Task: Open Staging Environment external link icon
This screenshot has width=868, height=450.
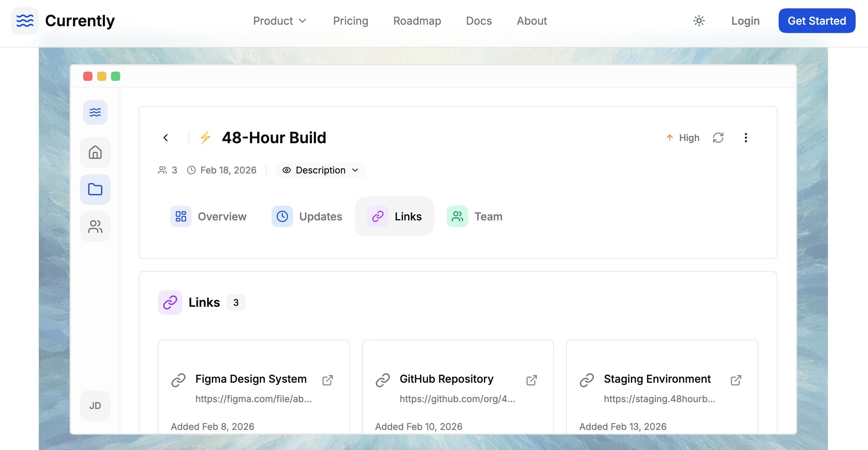Action: point(736,380)
